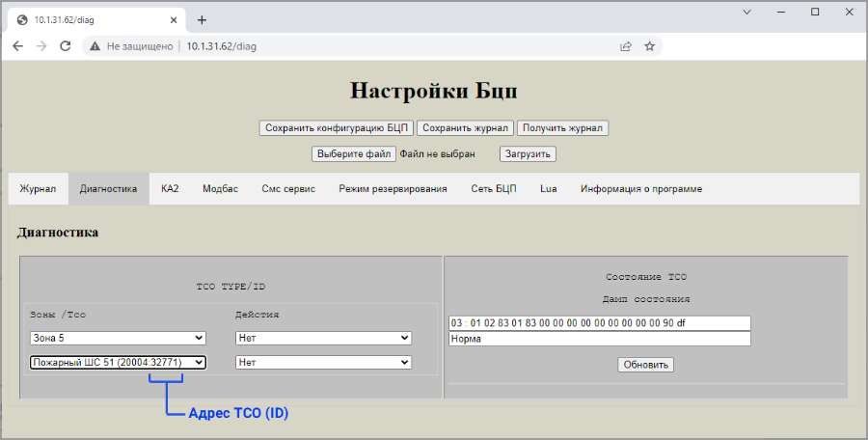This screenshot has height=440, width=868.
Task: Click the address bar URL 10.1.31.62/diag
Action: 222,46
